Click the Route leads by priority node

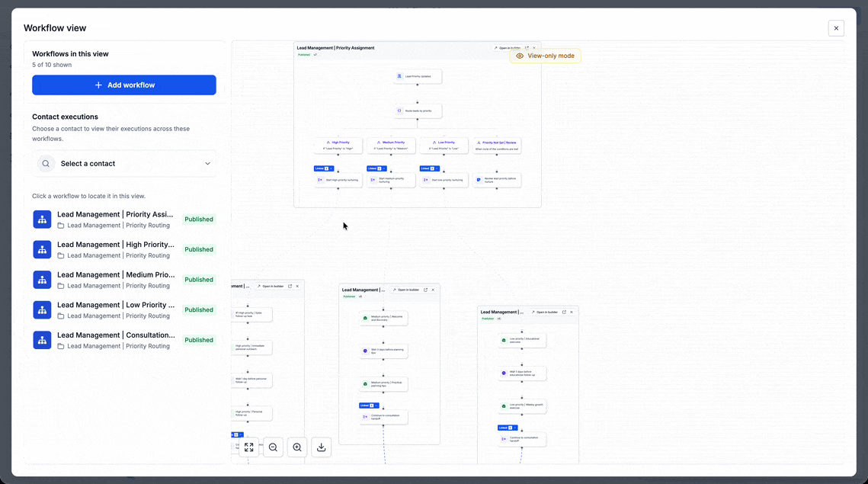click(418, 111)
